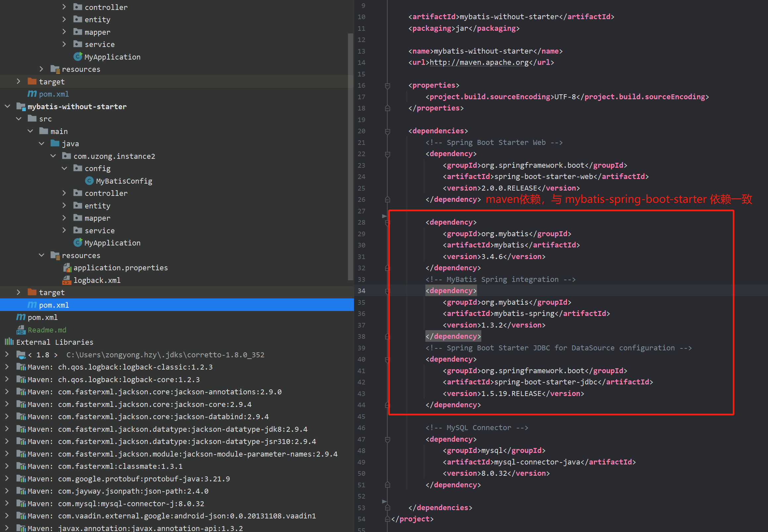Fold the dependencies tag at line 20
The image size is (768, 532).
tap(387, 131)
